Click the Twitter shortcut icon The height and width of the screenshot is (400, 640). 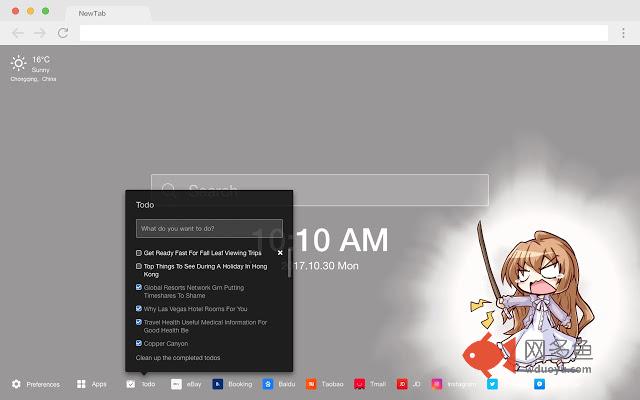pyautogui.click(x=492, y=384)
